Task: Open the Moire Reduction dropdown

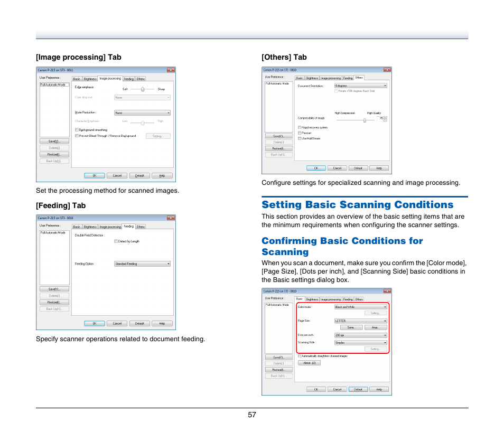Action: pyautogui.click(x=143, y=113)
